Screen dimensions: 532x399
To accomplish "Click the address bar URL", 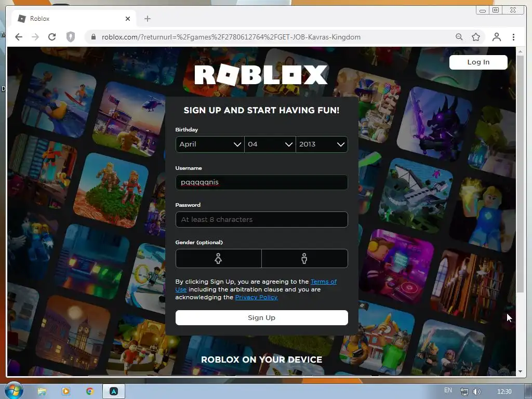I will (x=231, y=37).
